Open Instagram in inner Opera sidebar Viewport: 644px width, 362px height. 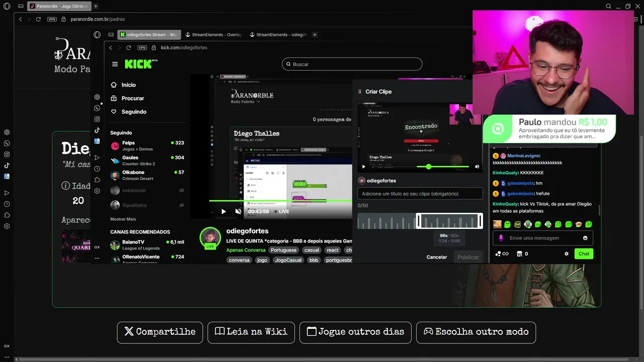click(97, 119)
